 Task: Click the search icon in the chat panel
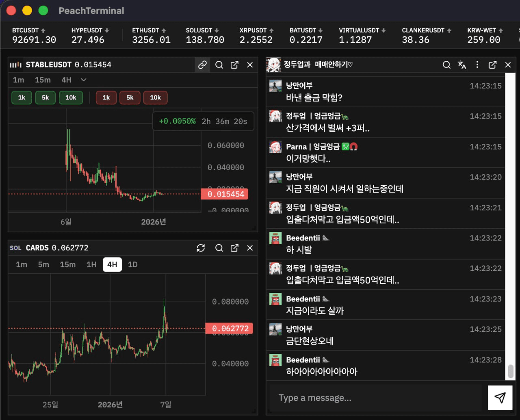[446, 65]
